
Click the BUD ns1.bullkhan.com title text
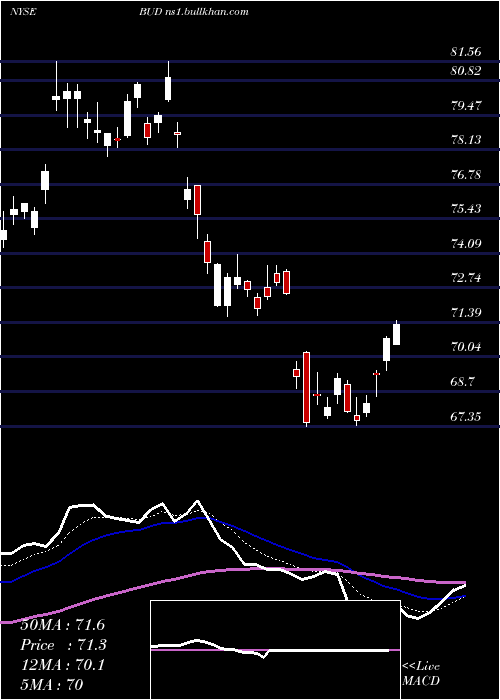click(x=193, y=12)
